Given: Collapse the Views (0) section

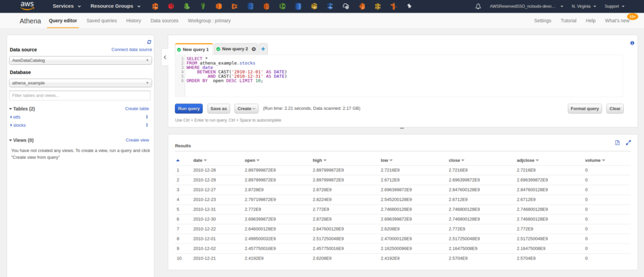Looking at the screenshot, I should (x=21, y=140).
